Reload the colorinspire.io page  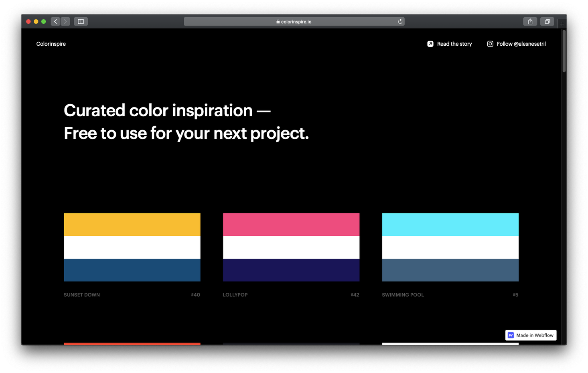(400, 22)
